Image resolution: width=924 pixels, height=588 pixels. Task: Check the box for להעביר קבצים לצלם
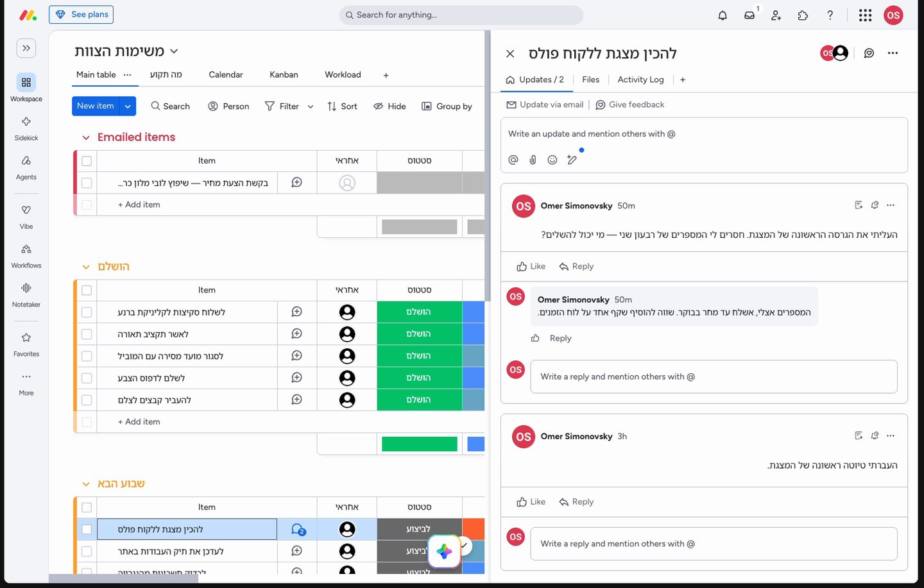87,400
